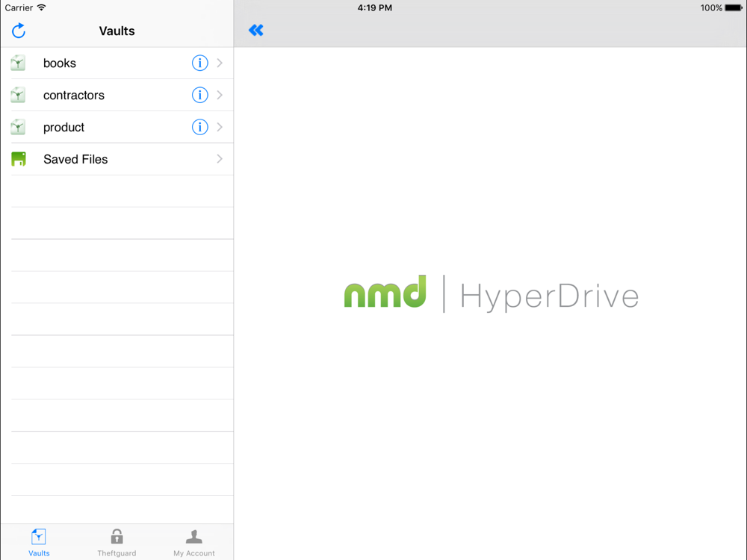Expand the product row chevron

(220, 127)
